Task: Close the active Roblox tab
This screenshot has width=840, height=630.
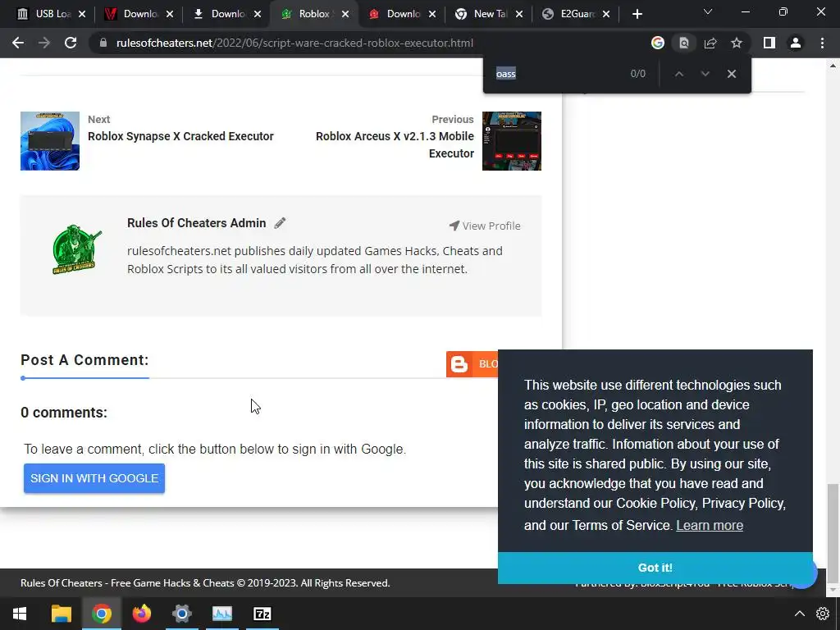Action: [345, 14]
